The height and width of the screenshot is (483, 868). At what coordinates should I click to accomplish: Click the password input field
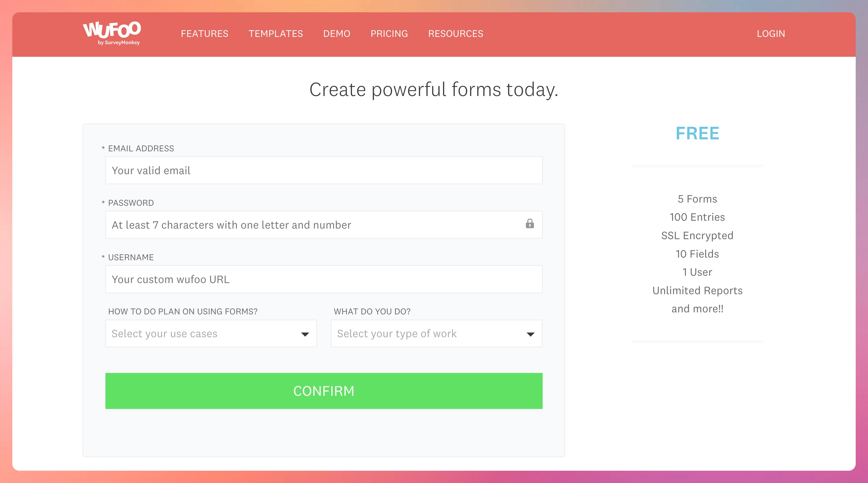click(x=324, y=224)
